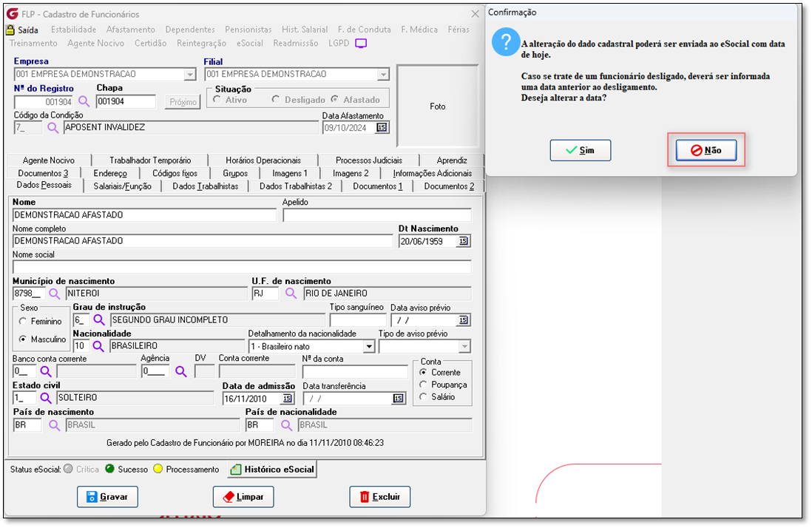Click the Nome input field
812x528 pixels.
click(x=144, y=214)
